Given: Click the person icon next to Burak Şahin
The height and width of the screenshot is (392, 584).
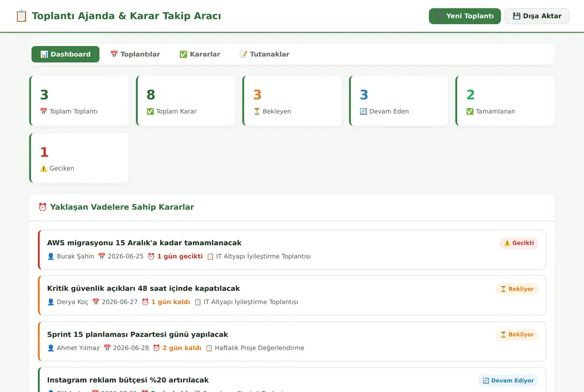Looking at the screenshot, I should [x=51, y=256].
